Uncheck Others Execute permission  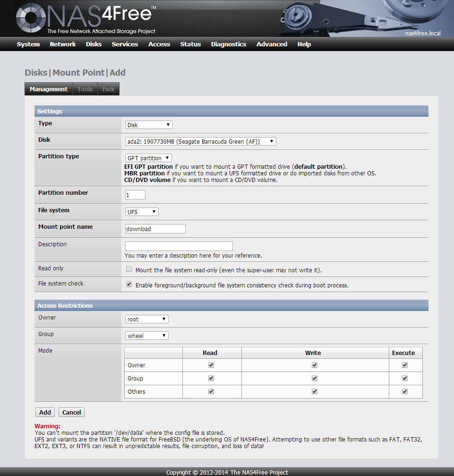click(x=405, y=391)
